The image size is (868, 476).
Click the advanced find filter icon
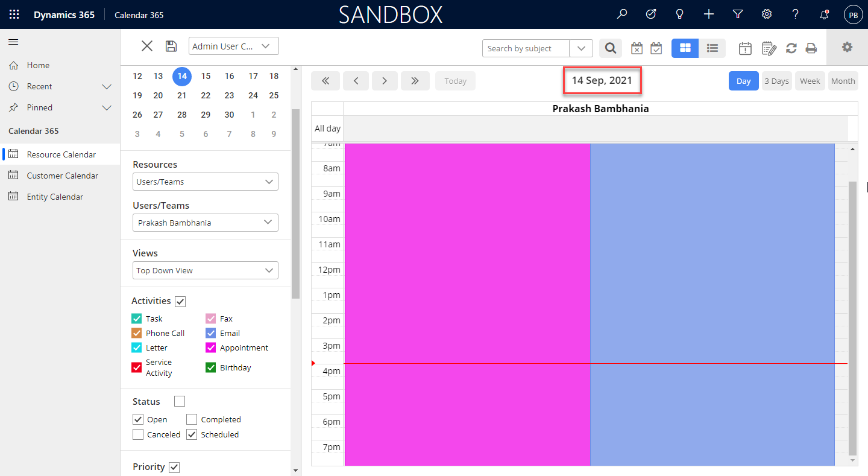pos(737,14)
